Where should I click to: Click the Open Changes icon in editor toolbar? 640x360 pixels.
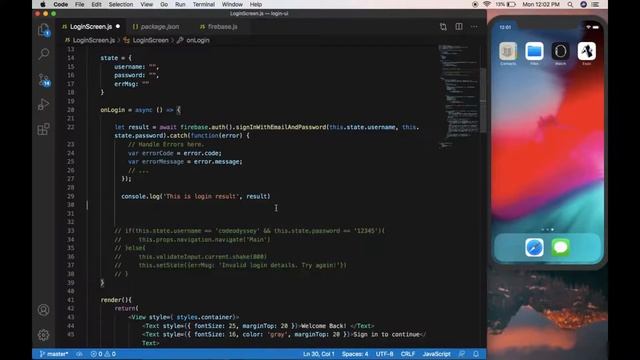click(x=443, y=27)
